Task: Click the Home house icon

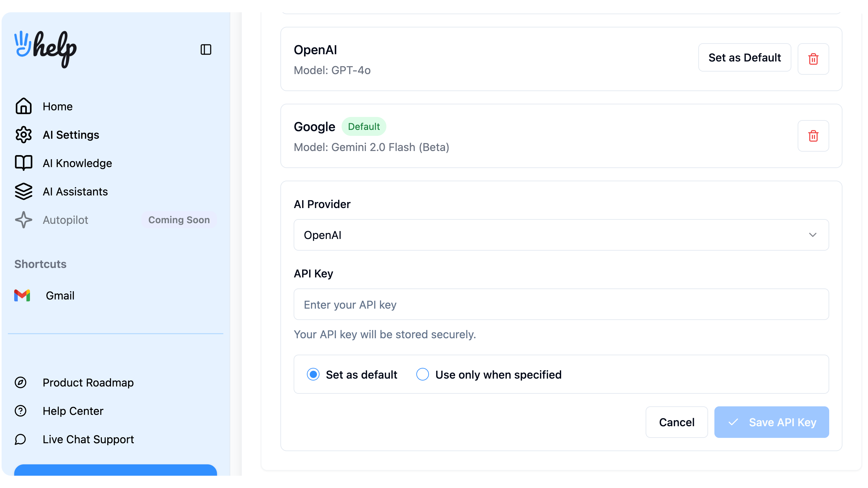Action: [x=24, y=107]
